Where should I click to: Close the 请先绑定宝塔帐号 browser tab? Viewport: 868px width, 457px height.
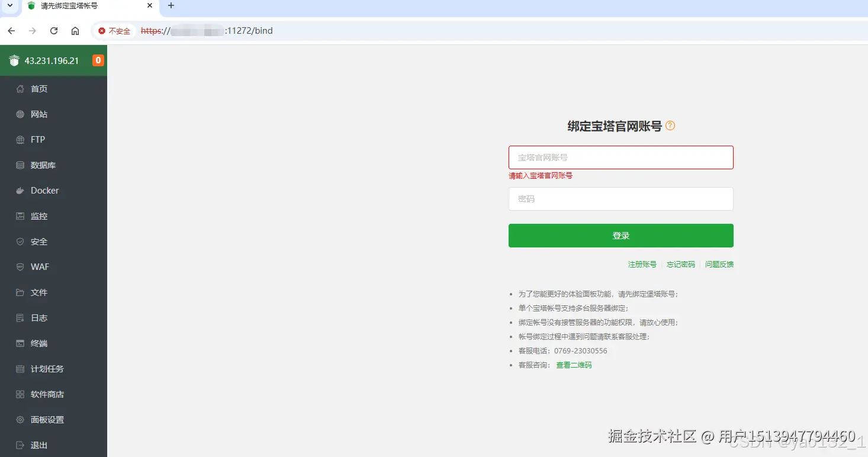pos(150,5)
